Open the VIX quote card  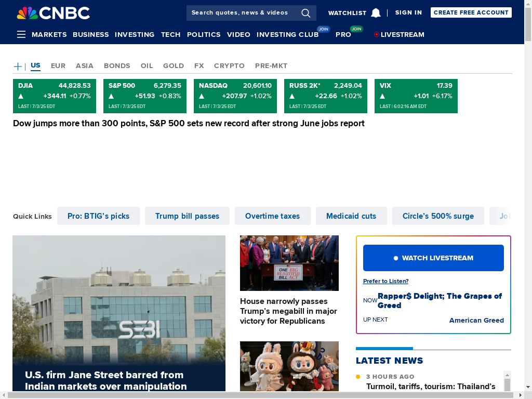(x=416, y=96)
